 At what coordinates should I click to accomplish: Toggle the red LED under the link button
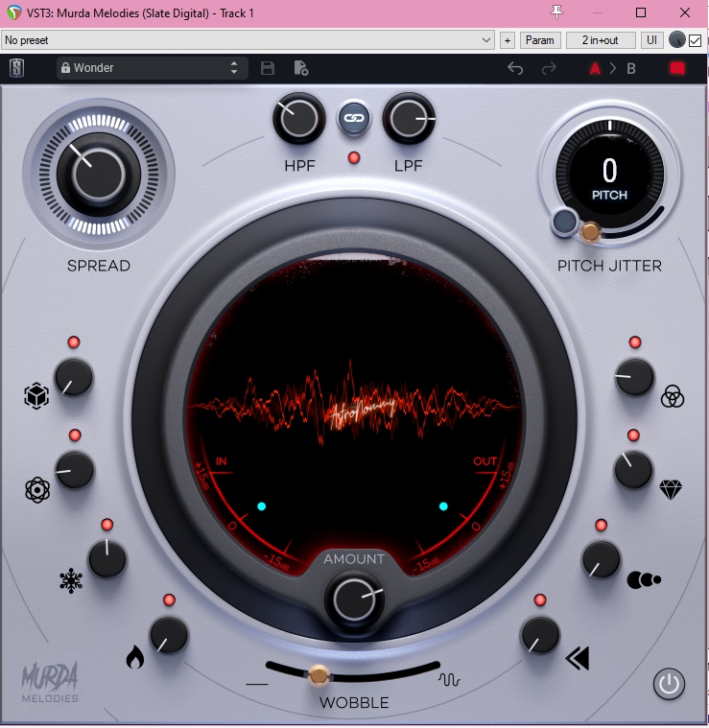pyautogui.click(x=354, y=158)
